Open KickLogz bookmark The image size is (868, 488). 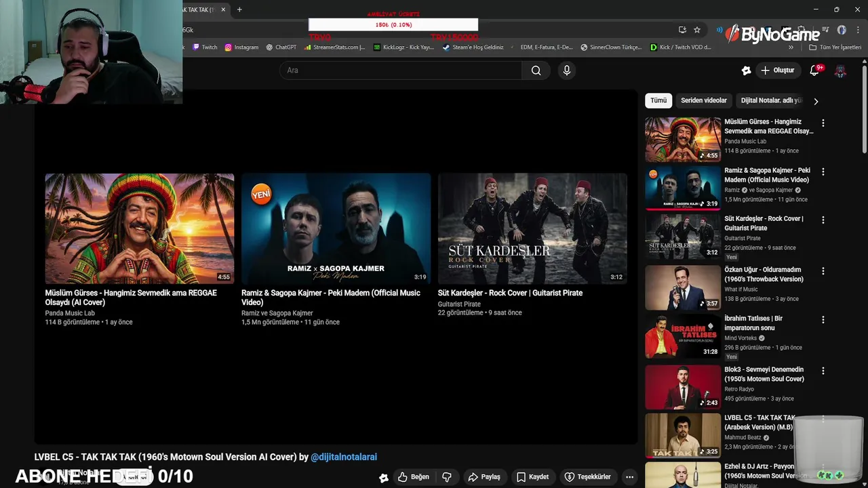[404, 47]
